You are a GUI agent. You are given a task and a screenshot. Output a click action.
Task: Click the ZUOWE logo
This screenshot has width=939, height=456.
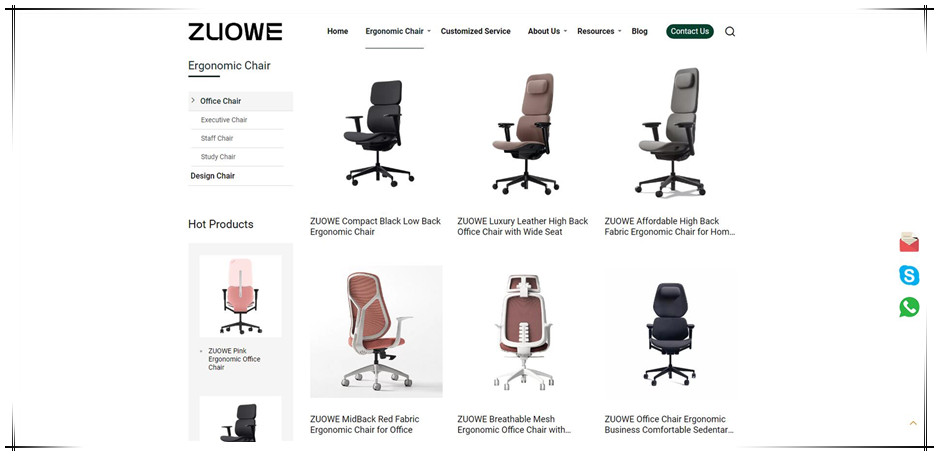(235, 32)
